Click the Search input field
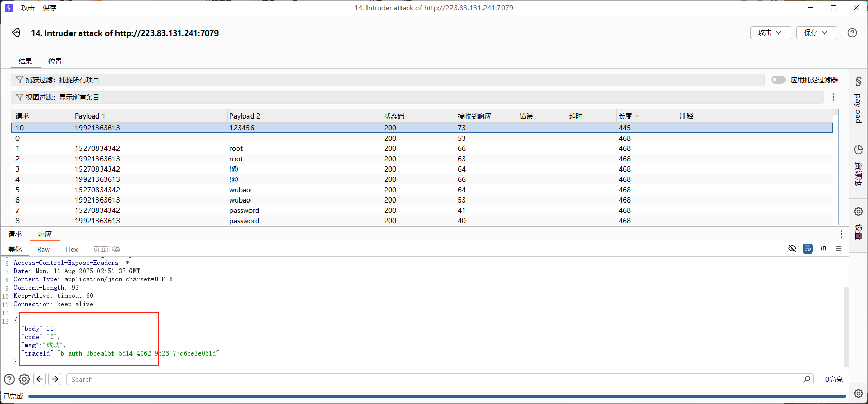The image size is (868, 404). (x=433, y=379)
